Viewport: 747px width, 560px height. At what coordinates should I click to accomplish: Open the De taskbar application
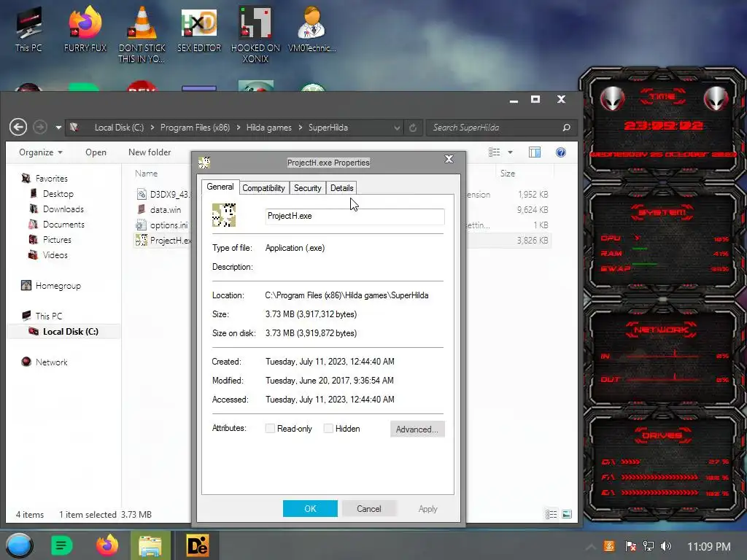[197, 545]
